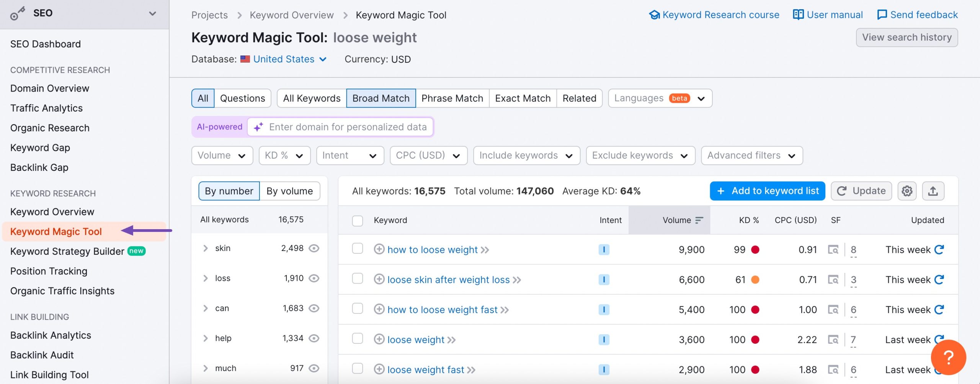The image size is (980, 384).
Task: Focus the 'Enter domain for personalized data' field
Action: [340, 127]
